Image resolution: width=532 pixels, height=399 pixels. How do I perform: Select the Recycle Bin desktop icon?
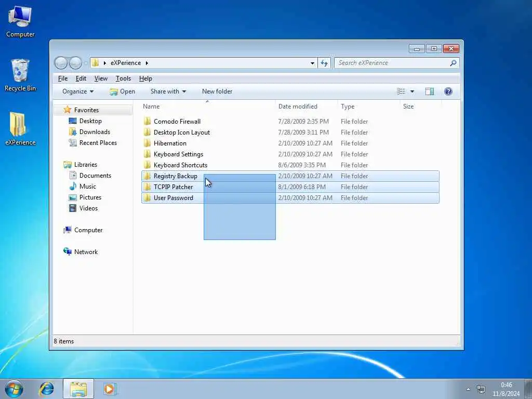20,75
